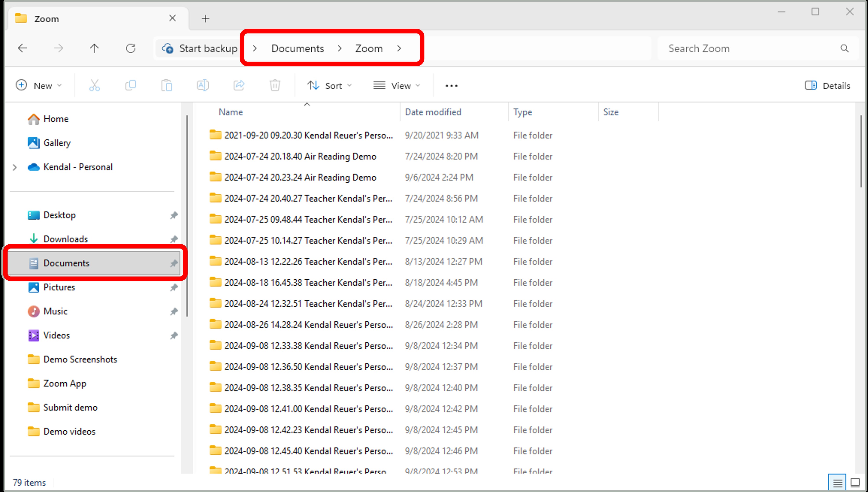Viewport: 868px width, 492px height.
Task: Click the Copy icon in toolbar
Action: point(131,85)
